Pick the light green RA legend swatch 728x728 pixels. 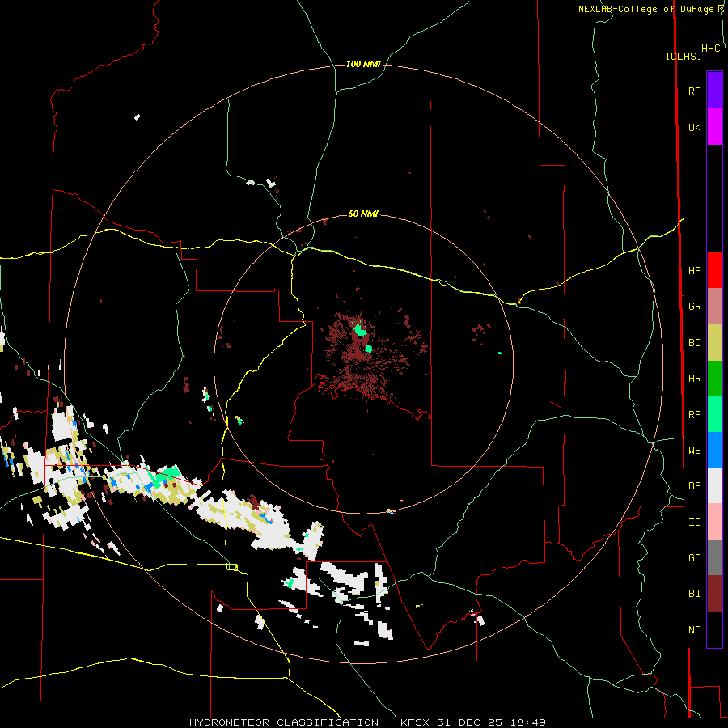tap(714, 414)
